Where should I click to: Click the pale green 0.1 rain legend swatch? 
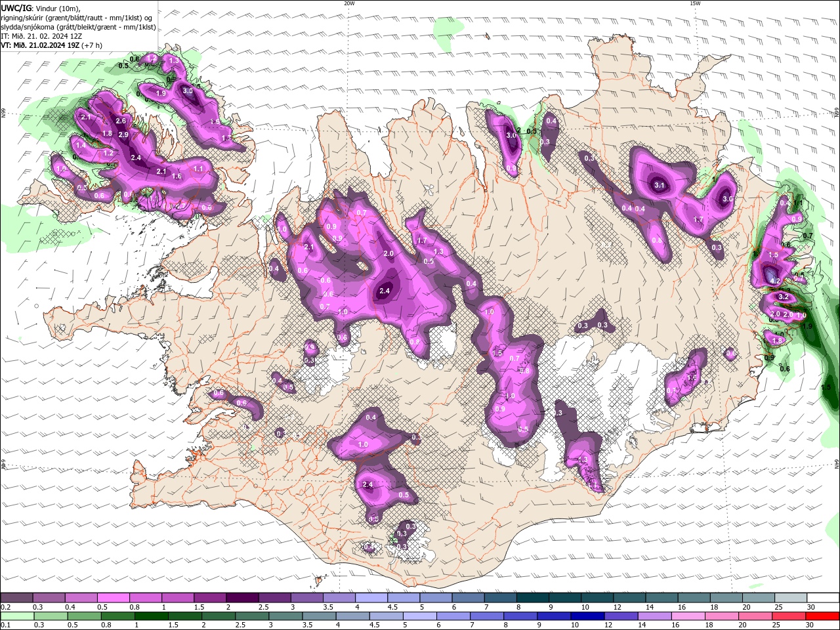(x=17, y=616)
